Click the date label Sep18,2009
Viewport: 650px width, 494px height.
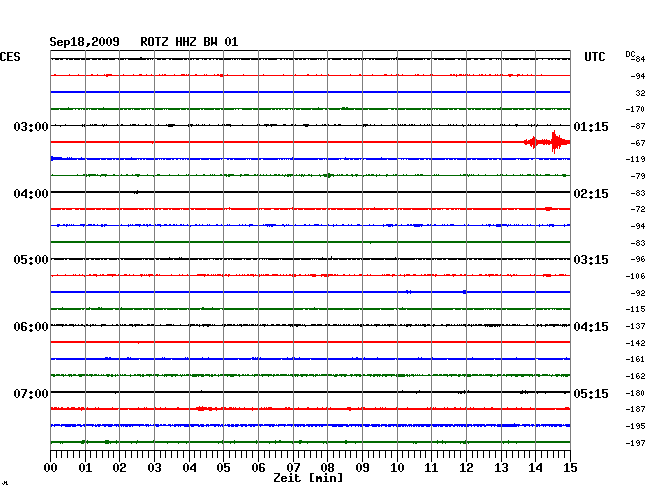pyautogui.click(x=84, y=42)
